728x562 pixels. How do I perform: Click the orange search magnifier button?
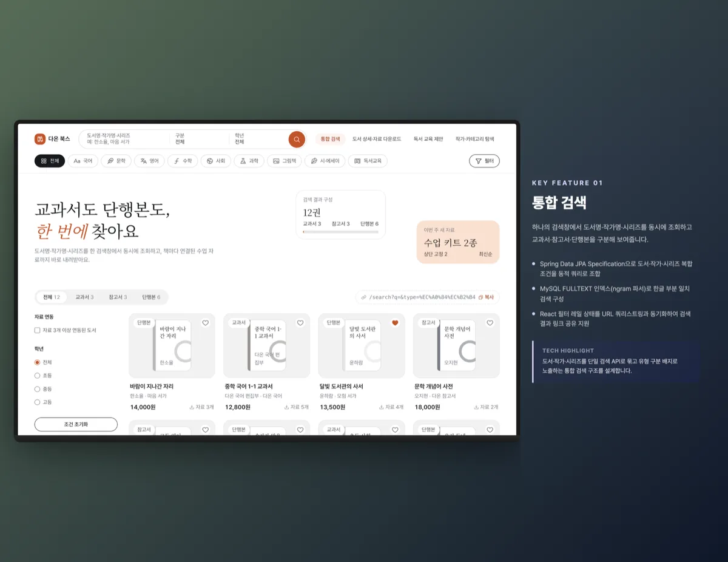pos(297,139)
